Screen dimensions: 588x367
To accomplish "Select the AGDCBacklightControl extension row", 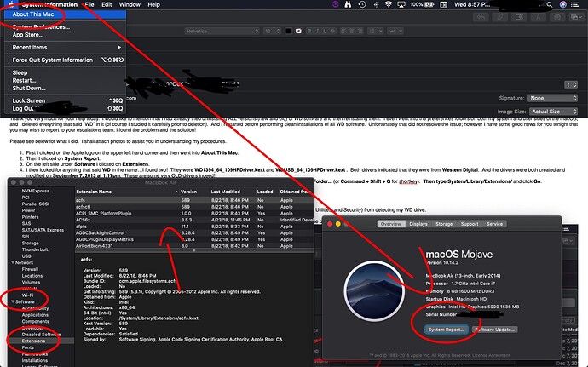I will [194, 232].
